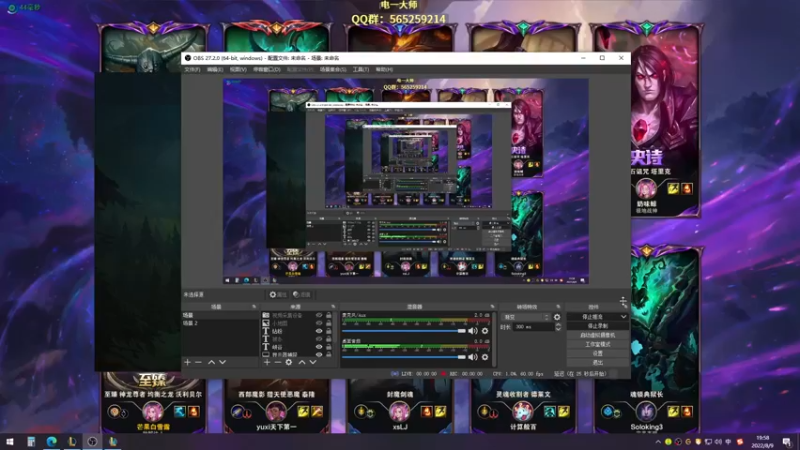
Task: Pop out the Audio Mixer dock icon
Action: pos(492,307)
